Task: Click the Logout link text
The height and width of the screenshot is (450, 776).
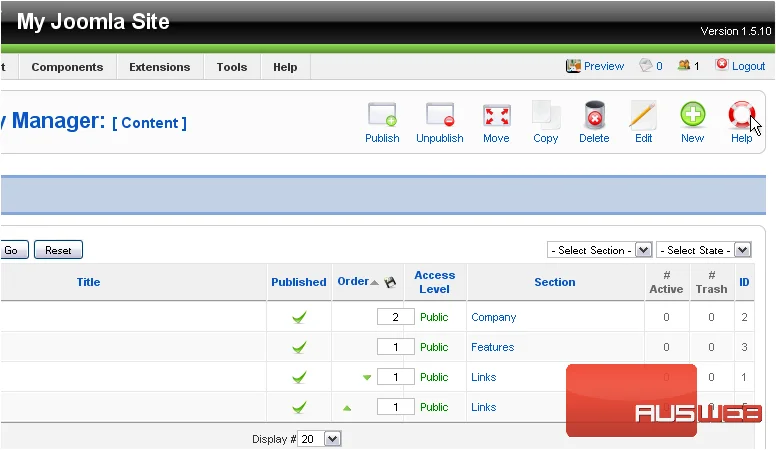Action: click(748, 66)
